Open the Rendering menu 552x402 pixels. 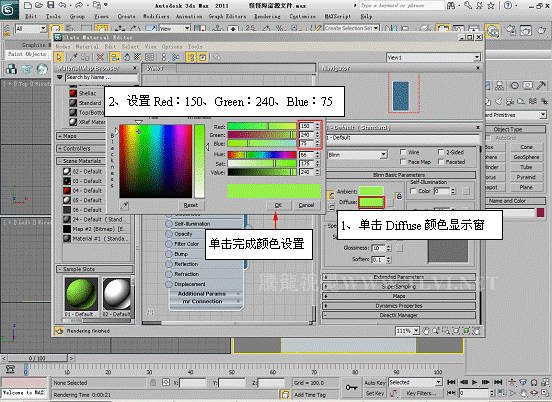[267, 16]
